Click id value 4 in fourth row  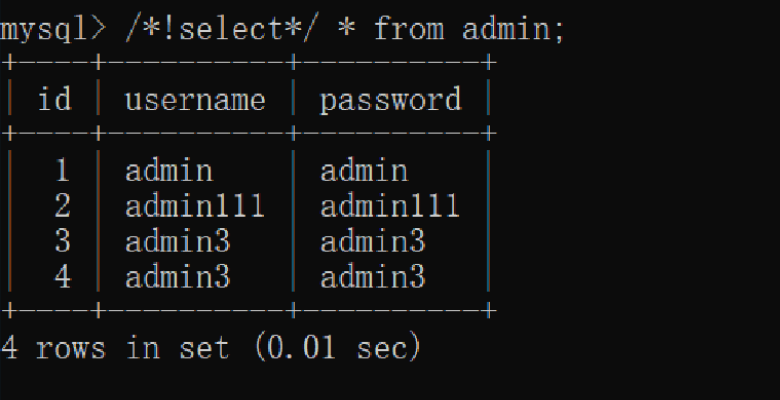coord(62,276)
